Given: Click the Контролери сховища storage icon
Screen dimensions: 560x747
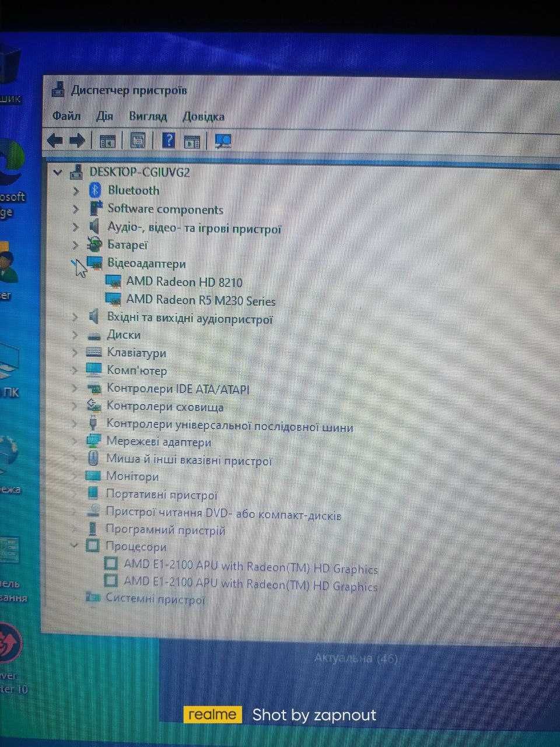Looking at the screenshot, I should click(x=93, y=406).
